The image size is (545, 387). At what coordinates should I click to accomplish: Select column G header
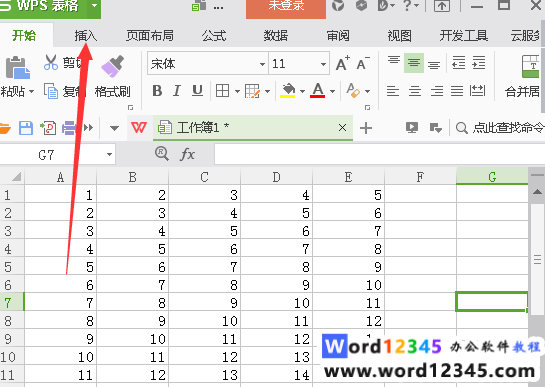click(492, 176)
